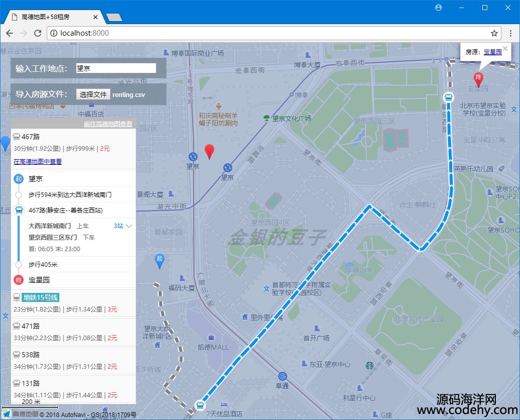Open the 宝星园 listing link in the popup
The image size is (520, 420).
point(492,52)
